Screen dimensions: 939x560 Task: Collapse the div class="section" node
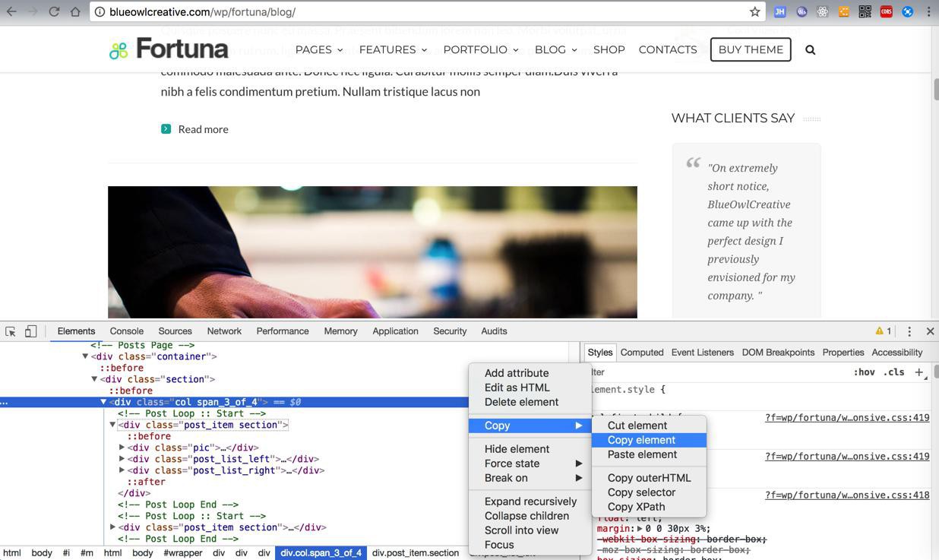pyautogui.click(x=94, y=379)
